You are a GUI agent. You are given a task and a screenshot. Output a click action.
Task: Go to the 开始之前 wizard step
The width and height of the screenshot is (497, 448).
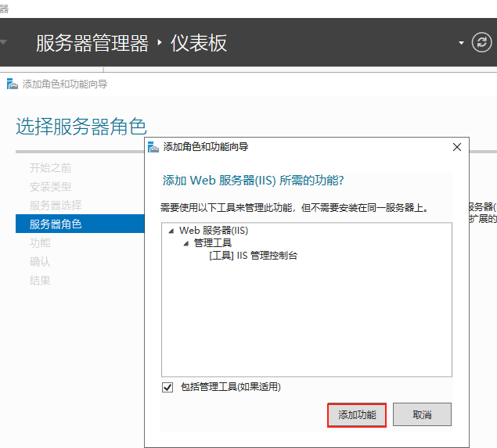tap(50, 168)
